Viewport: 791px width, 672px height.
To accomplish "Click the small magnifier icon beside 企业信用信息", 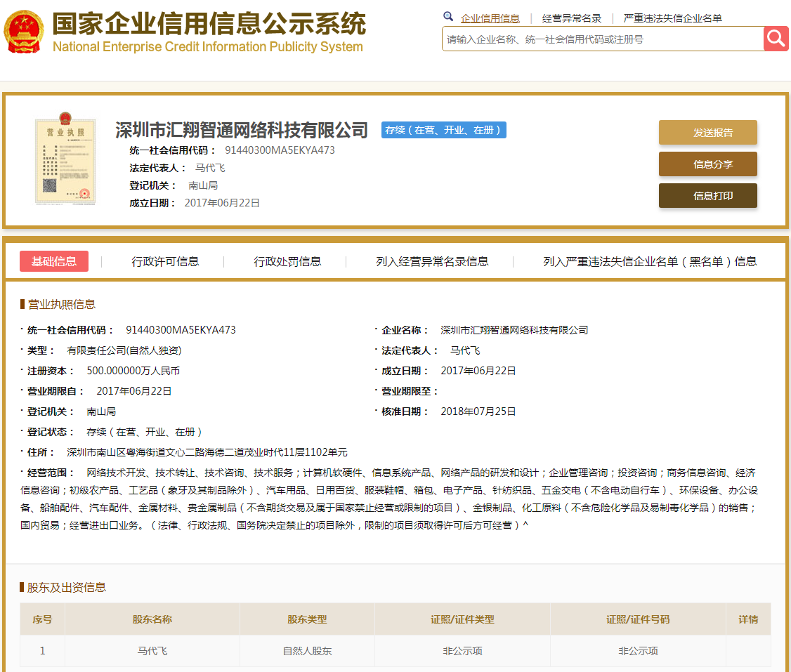I will pyautogui.click(x=448, y=17).
